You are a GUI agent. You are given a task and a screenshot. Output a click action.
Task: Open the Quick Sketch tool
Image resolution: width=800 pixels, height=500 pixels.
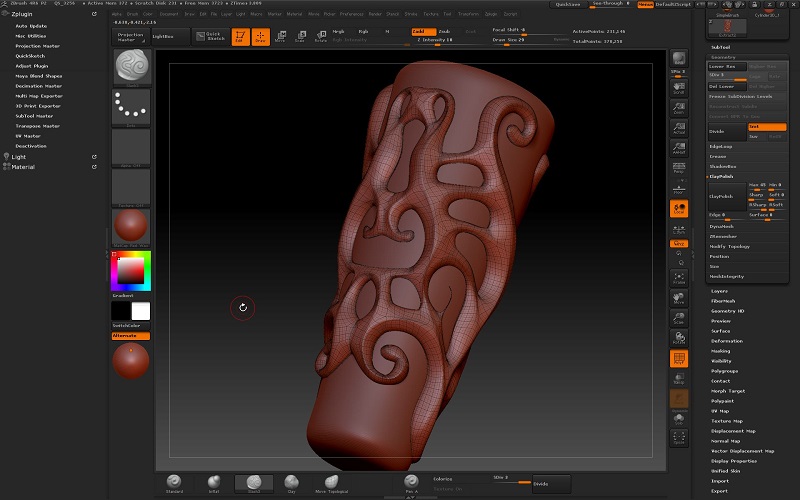(211, 37)
